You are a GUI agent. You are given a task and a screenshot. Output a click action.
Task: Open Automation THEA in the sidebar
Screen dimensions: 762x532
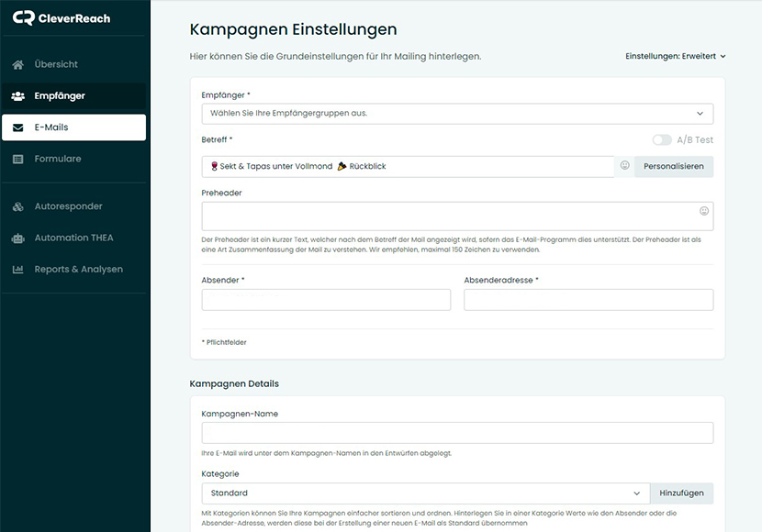pos(73,238)
